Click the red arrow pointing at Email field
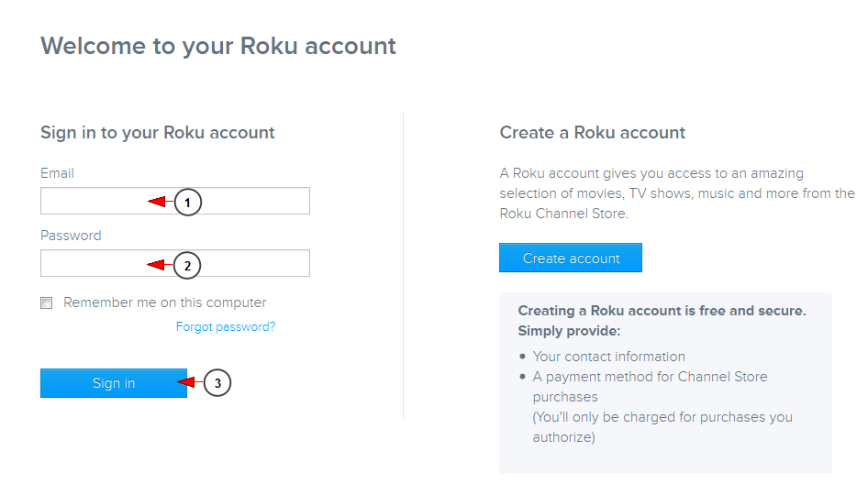Image resolution: width=868 pixels, height=495 pixels. tap(161, 202)
